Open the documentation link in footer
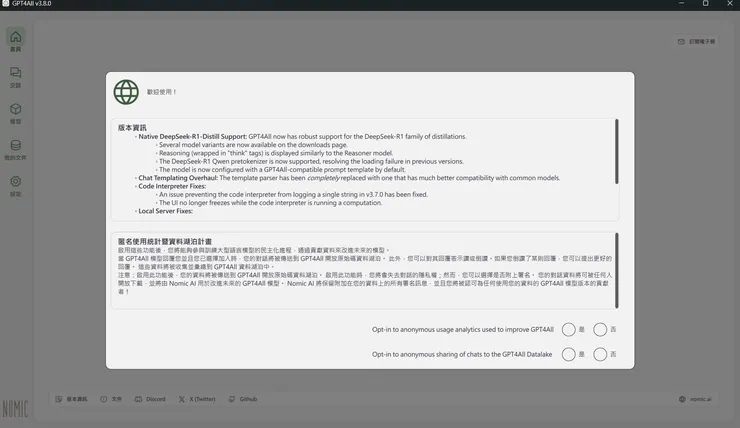Screen dimensions: 740x428 pos(111,399)
